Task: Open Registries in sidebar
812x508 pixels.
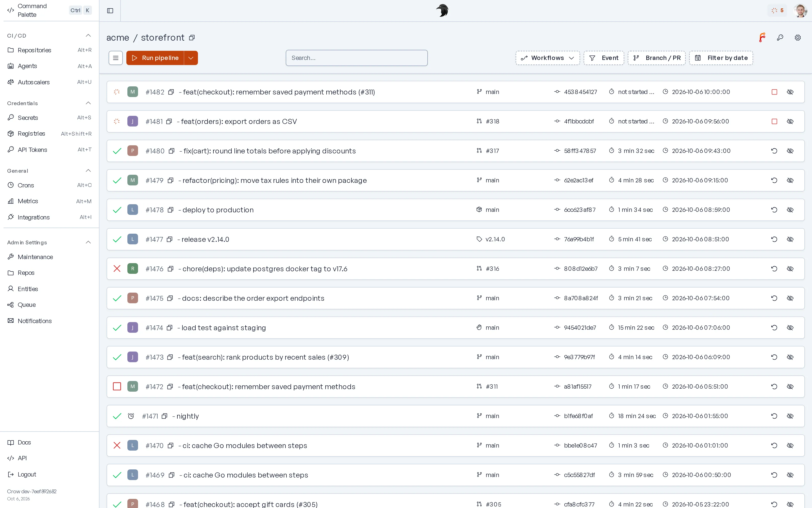Action: point(49,134)
